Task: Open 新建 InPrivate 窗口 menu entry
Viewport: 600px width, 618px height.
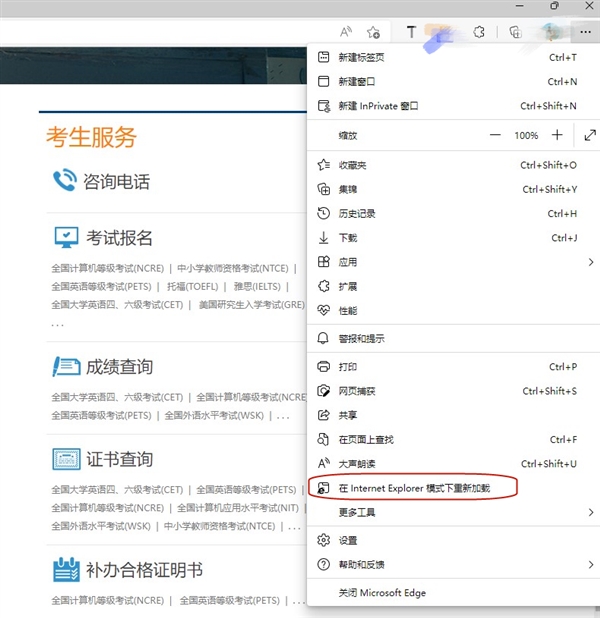Action: tap(453, 106)
